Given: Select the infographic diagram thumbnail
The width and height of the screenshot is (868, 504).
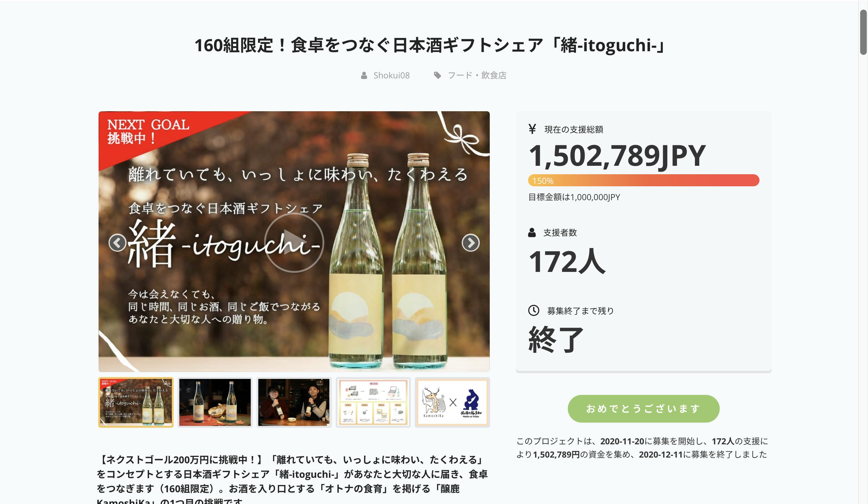Looking at the screenshot, I should [373, 402].
